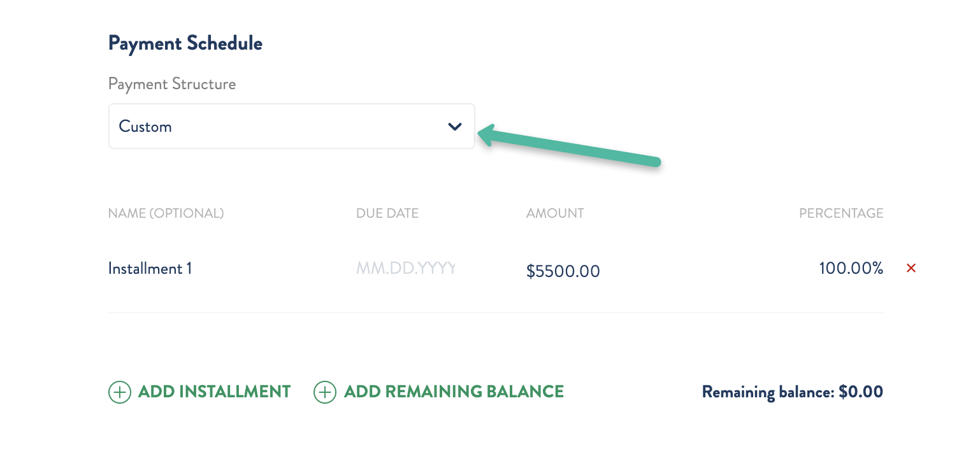
Task: Click the plus circle icon beside Add Installment
Action: point(119,392)
